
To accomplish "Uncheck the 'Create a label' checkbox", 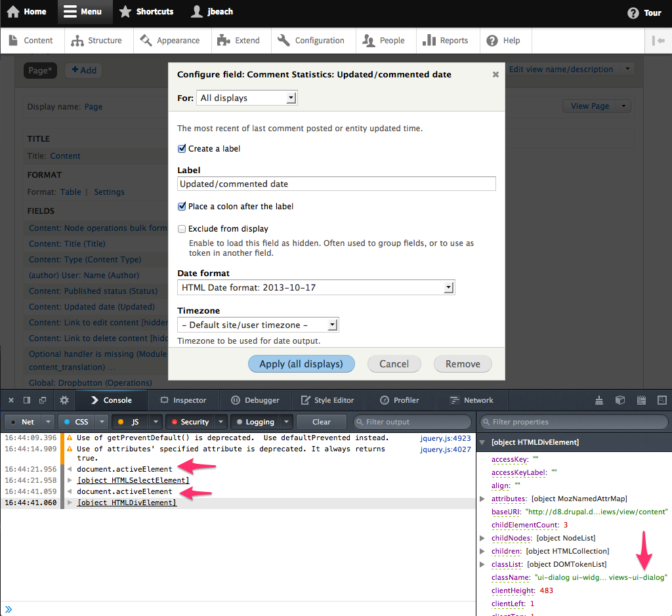I will [x=182, y=149].
